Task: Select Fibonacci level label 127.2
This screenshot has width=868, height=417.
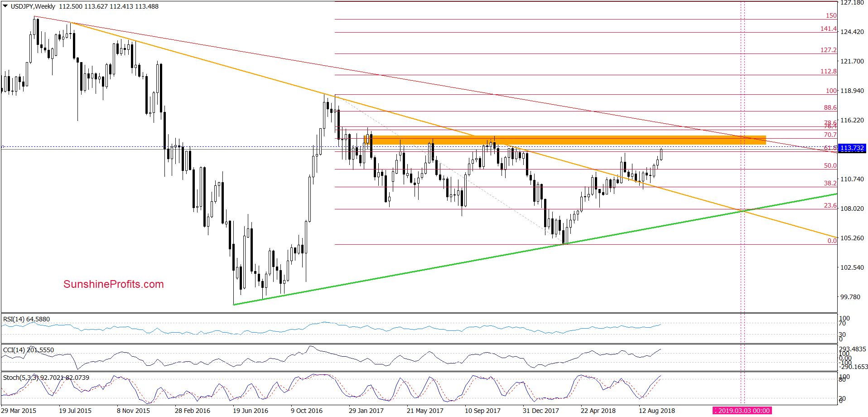Action: (829, 50)
